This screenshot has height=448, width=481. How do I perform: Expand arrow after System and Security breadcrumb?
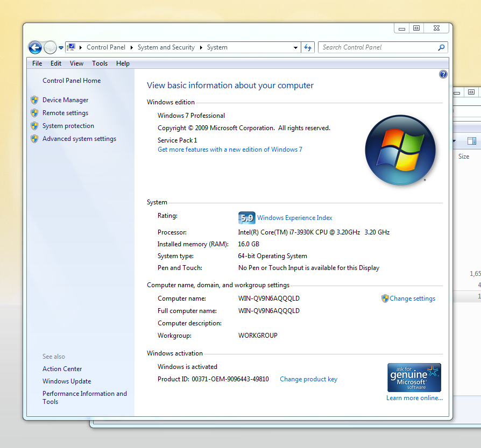[201, 47]
